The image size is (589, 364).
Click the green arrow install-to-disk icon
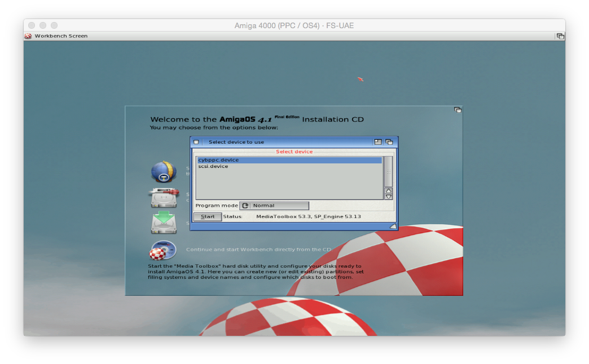(x=164, y=223)
